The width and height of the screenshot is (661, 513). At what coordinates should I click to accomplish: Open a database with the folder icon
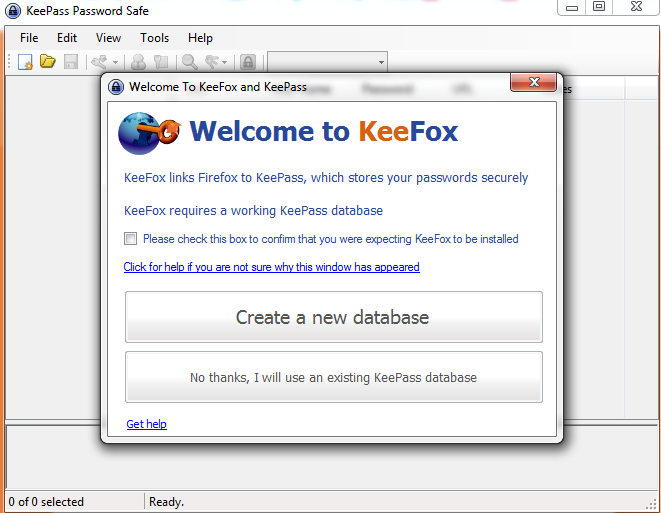coord(48,62)
